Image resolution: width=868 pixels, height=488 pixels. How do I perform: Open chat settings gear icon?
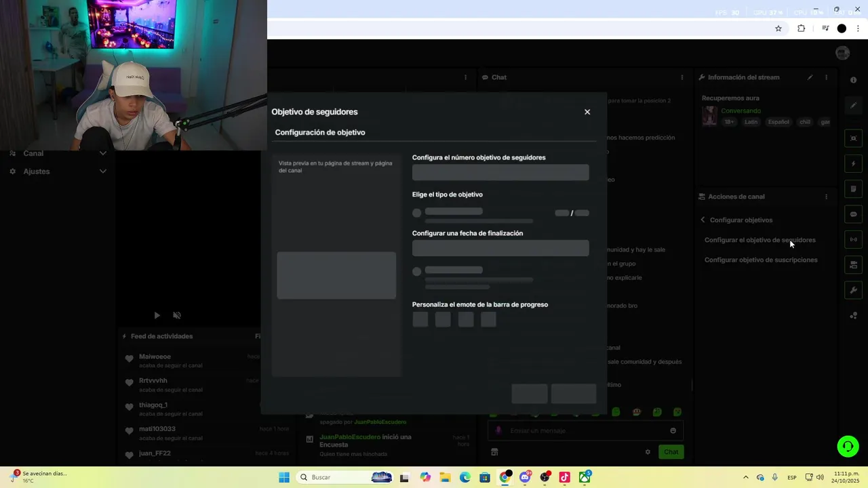point(648,452)
